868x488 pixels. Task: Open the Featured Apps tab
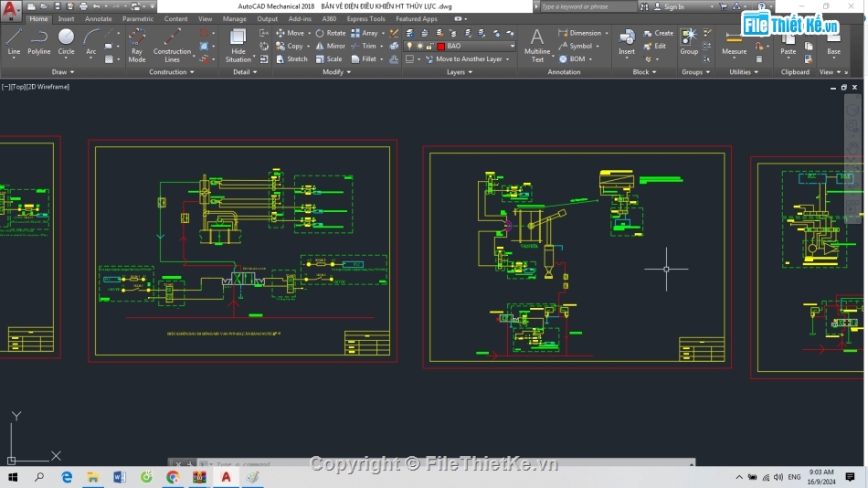tap(417, 19)
